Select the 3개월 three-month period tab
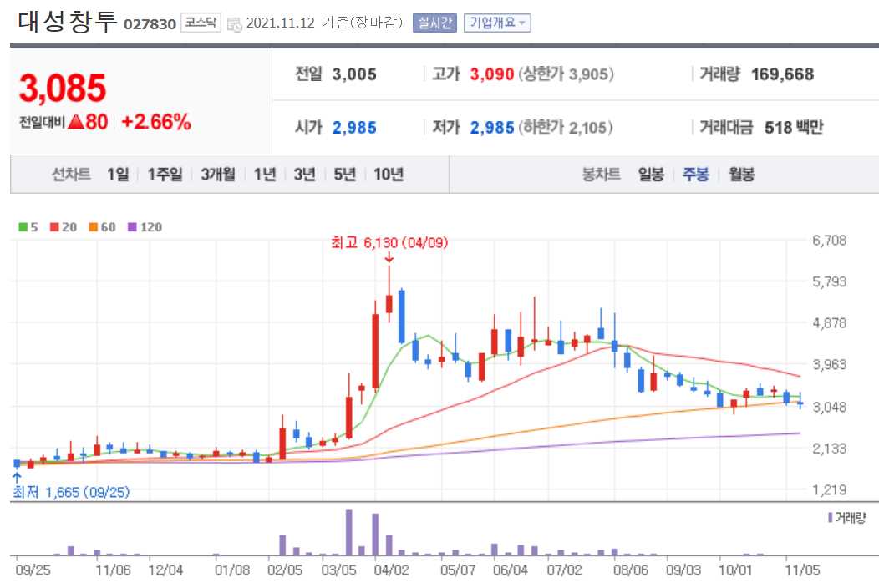The height and width of the screenshot is (588, 879). coord(217,175)
